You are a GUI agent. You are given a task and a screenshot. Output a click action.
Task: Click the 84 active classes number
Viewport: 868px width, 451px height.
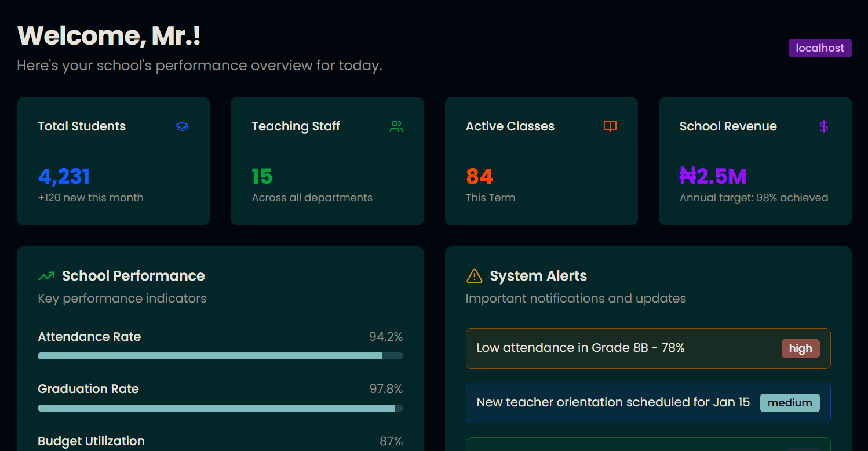point(479,176)
